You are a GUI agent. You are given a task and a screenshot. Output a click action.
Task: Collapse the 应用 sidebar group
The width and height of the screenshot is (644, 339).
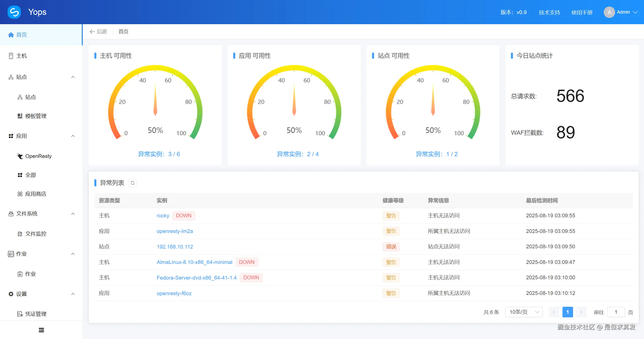(73, 136)
